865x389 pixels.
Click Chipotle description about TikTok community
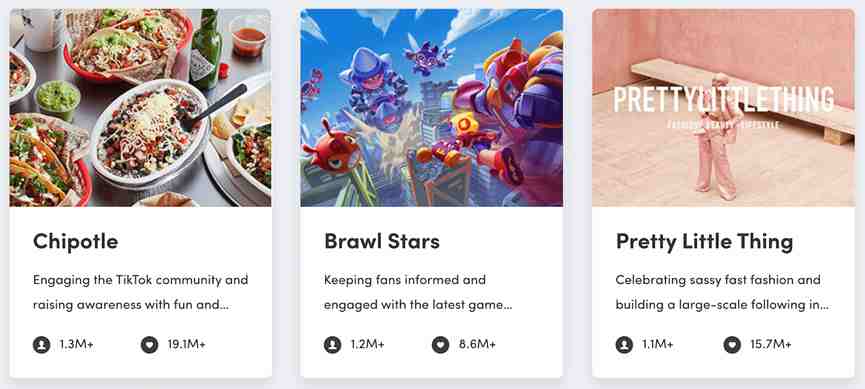pyautogui.click(x=141, y=292)
